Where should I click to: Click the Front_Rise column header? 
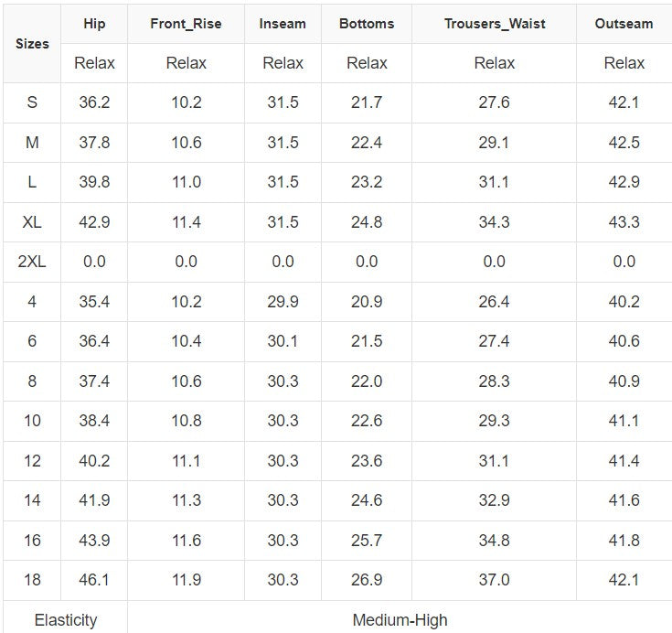pyautogui.click(x=186, y=24)
